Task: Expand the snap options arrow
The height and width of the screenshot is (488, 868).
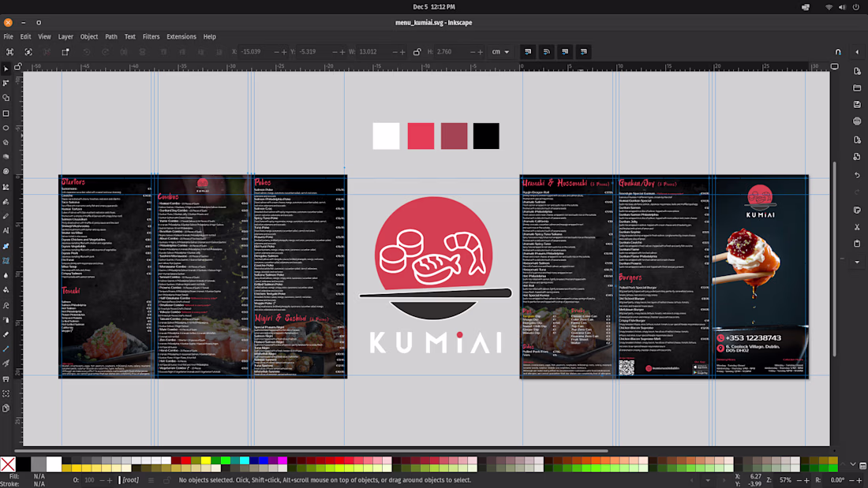Action: (857, 51)
